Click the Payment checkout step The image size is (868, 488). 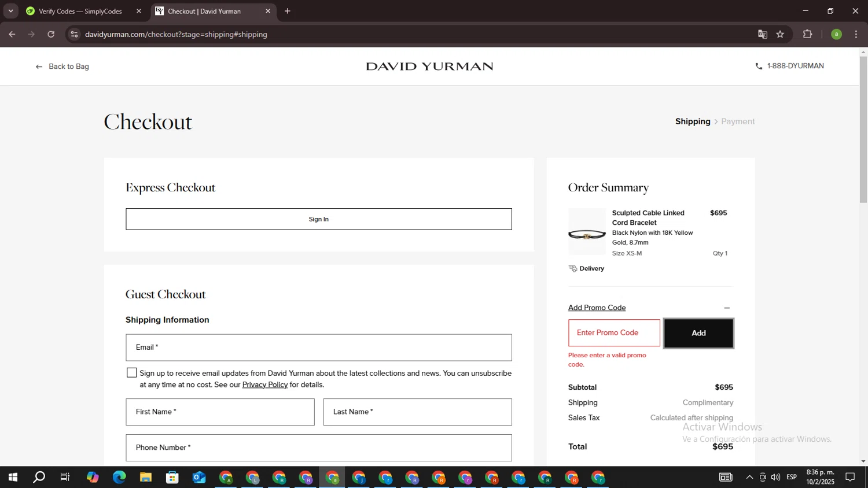[x=738, y=121]
